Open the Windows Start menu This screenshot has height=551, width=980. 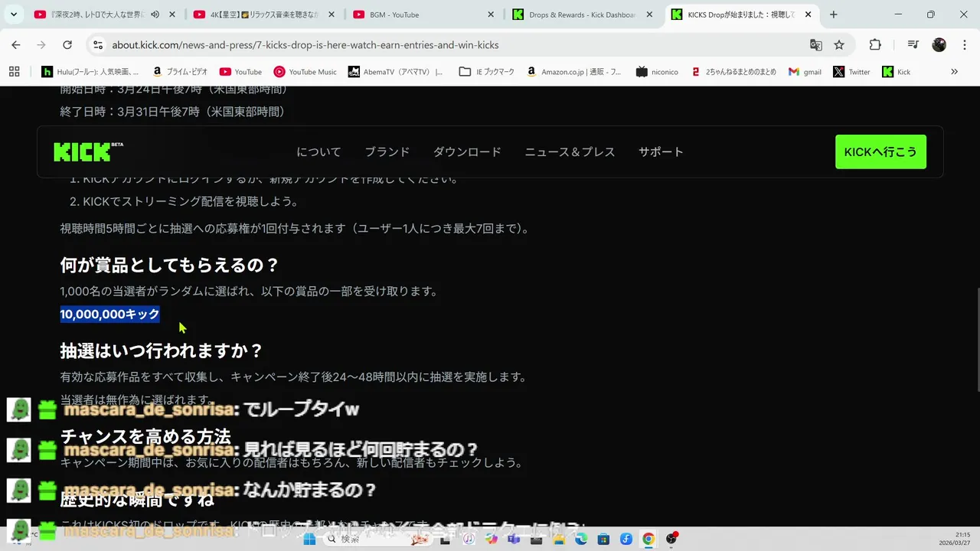point(309,539)
